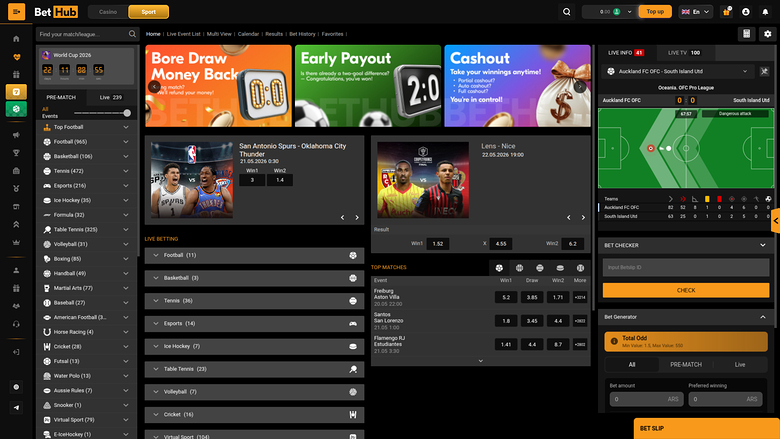Open Live Event List menu item
The height and width of the screenshot is (439, 780).
coord(183,34)
